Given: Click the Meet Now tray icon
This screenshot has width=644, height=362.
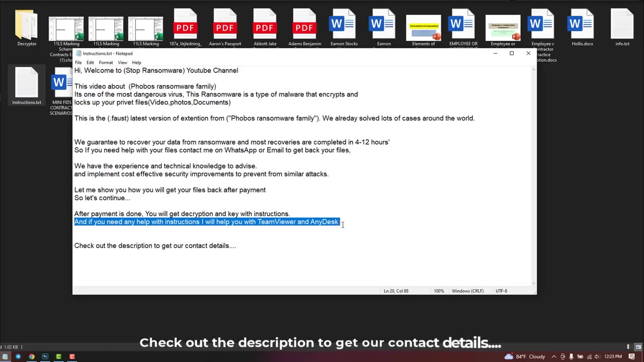Looking at the screenshot, I should tap(563, 356).
